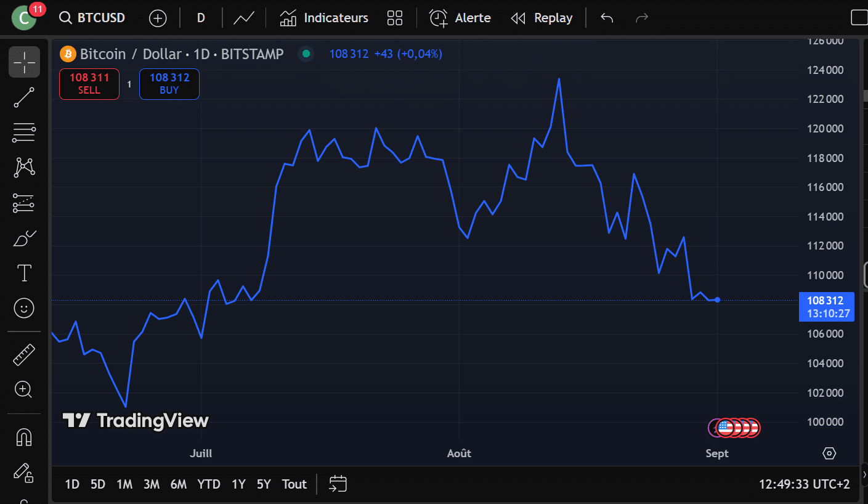Viewport: 868px width, 504px height.
Task: Select the Text annotation tool
Action: coord(24,273)
